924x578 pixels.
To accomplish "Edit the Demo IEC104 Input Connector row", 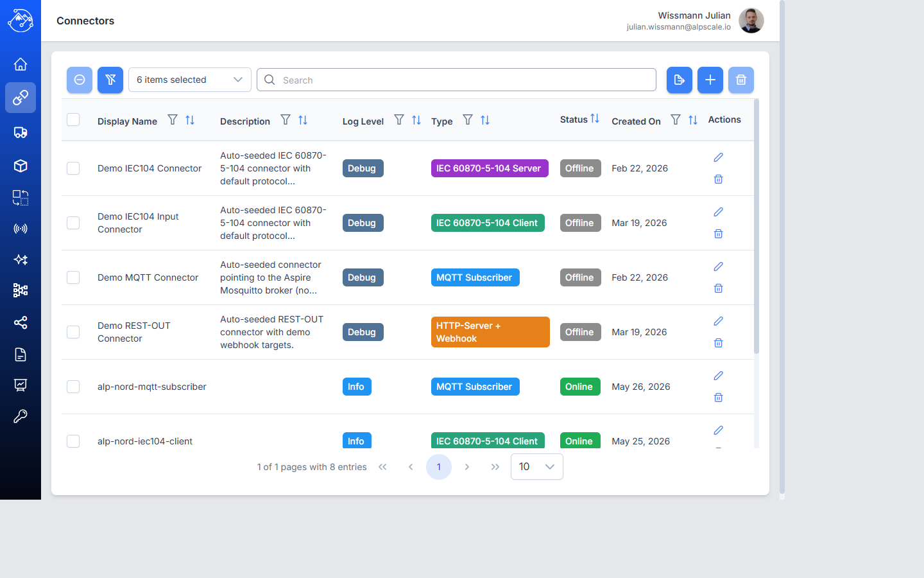I will tap(718, 212).
